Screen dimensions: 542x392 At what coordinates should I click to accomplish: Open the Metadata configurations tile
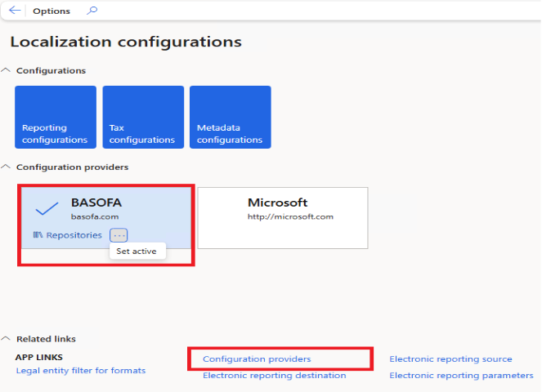(230, 118)
